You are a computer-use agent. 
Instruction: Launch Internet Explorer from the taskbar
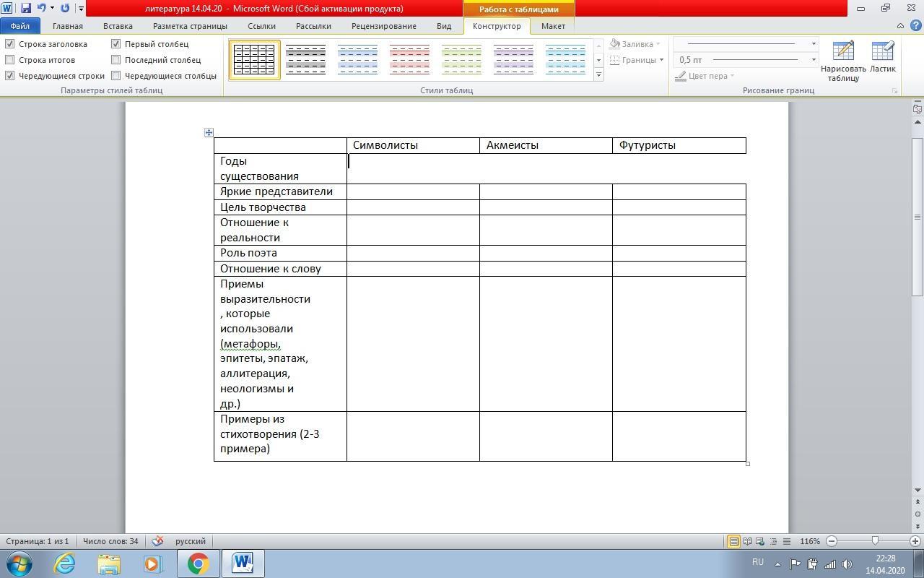click(x=65, y=564)
